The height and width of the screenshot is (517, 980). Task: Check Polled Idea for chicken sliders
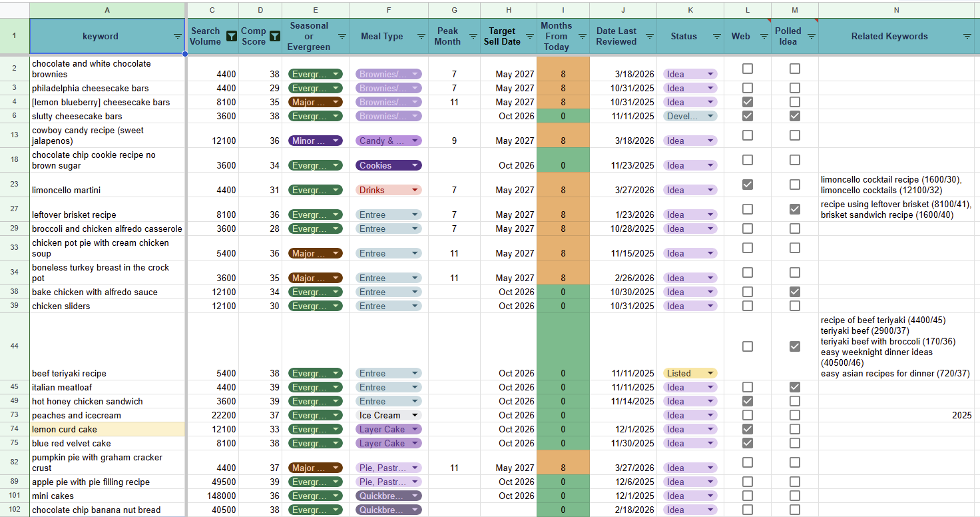[x=795, y=306]
